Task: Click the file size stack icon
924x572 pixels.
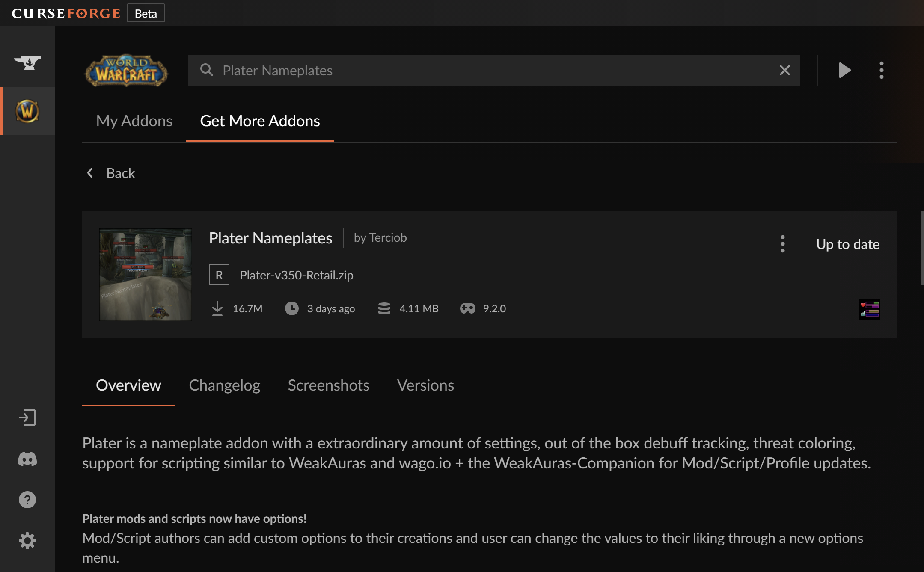Action: [x=384, y=308]
